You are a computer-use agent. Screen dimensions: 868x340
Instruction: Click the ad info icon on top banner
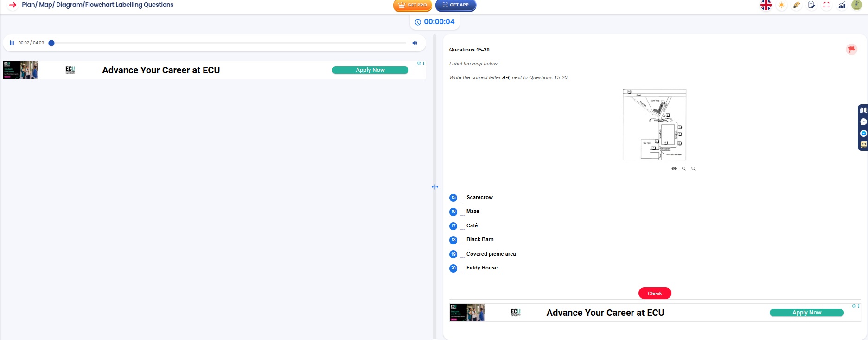[419, 64]
